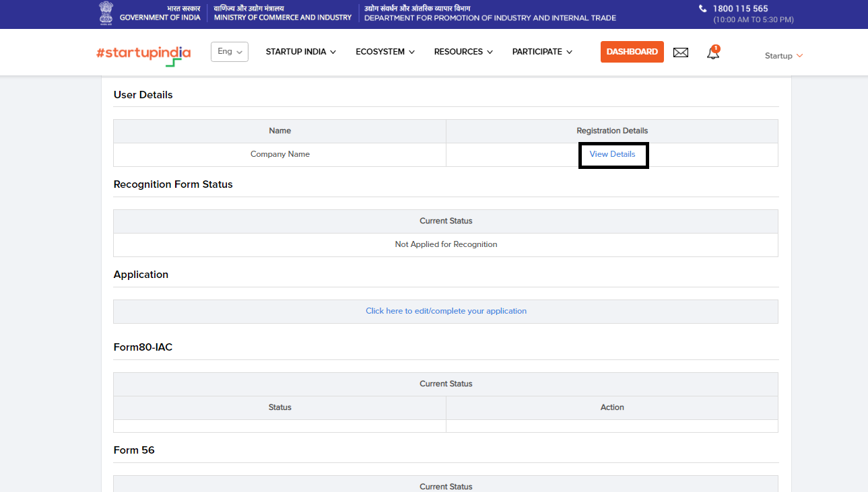The width and height of the screenshot is (868, 492).
Task: Expand the Startup account dropdown
Action: 782,56
